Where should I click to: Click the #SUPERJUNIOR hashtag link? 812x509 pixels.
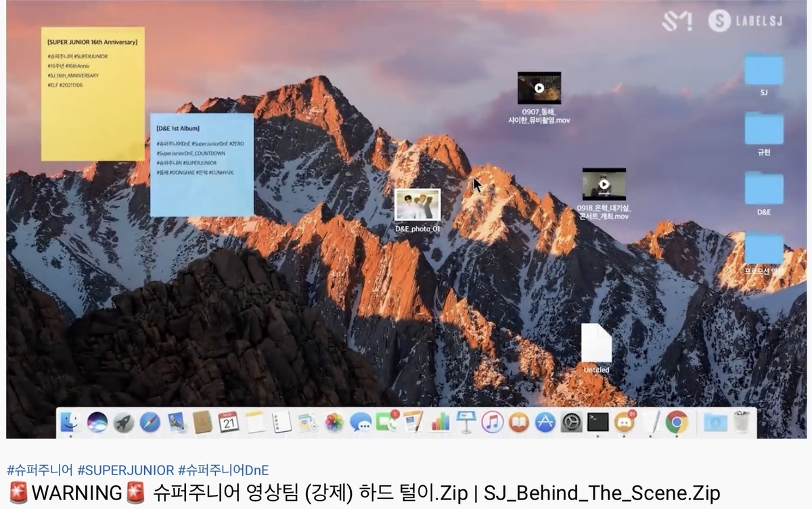126,470
